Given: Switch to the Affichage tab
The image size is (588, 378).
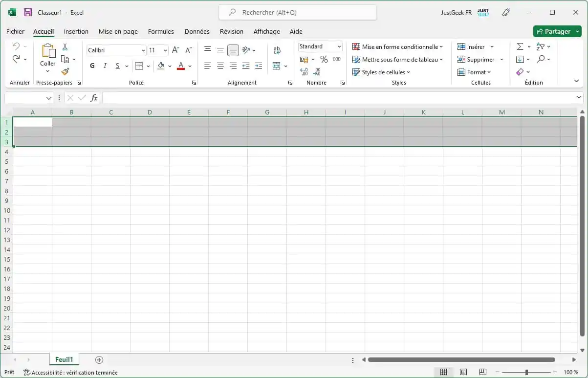Looking at the screenshot, I should click(x=267, y=31).
